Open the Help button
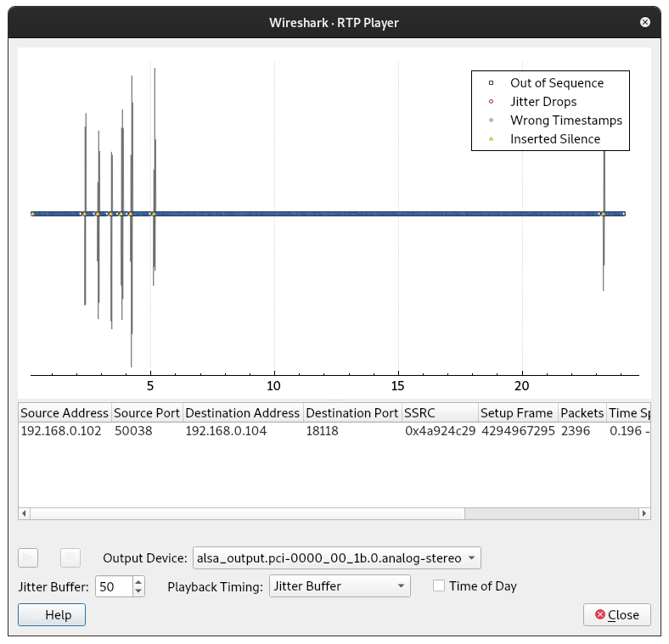The height and width of the screenshot is (644, 669). pos(52,614)
